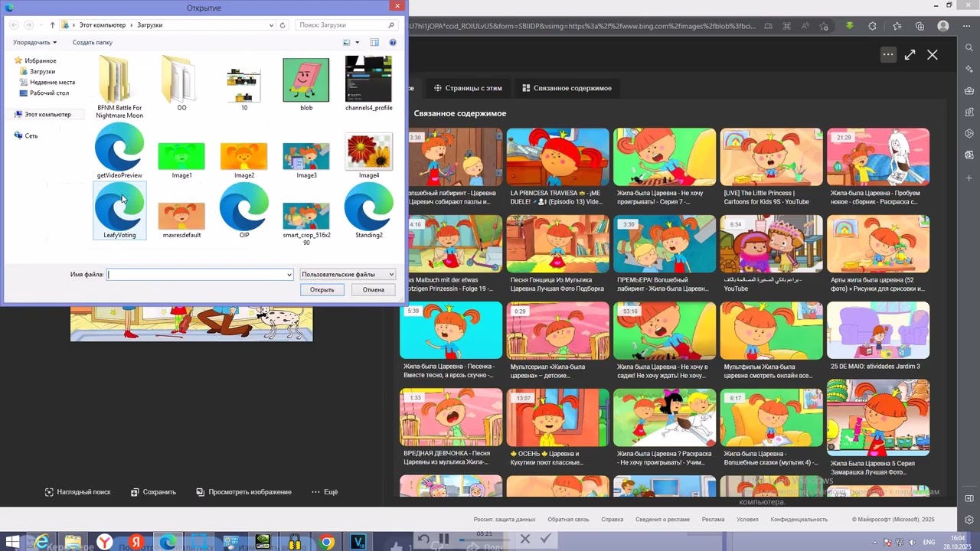Change the view mode icon in file dialog
The height and width of the screenshot is (551, 980).
tap(347, 43)
